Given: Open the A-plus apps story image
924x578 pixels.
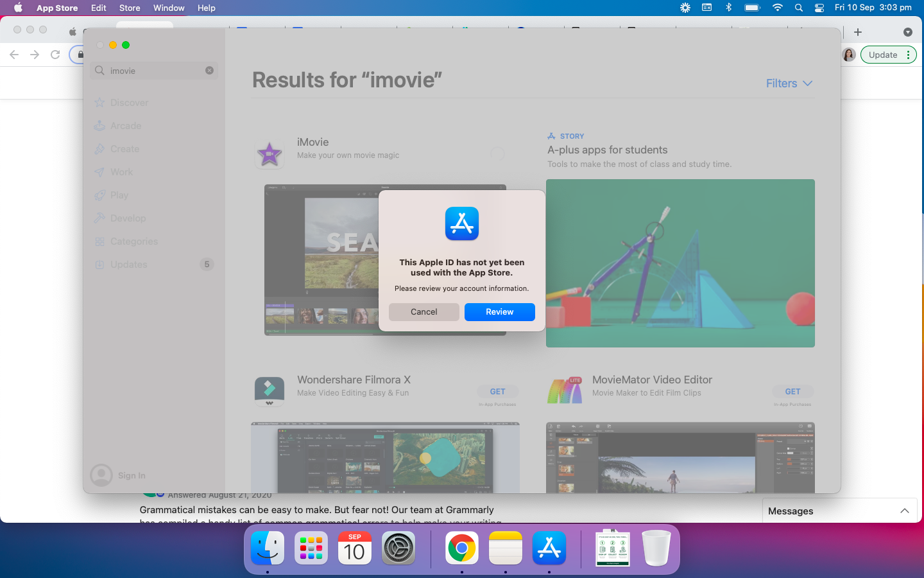Looking at the screenshot, I should [680, 263].
